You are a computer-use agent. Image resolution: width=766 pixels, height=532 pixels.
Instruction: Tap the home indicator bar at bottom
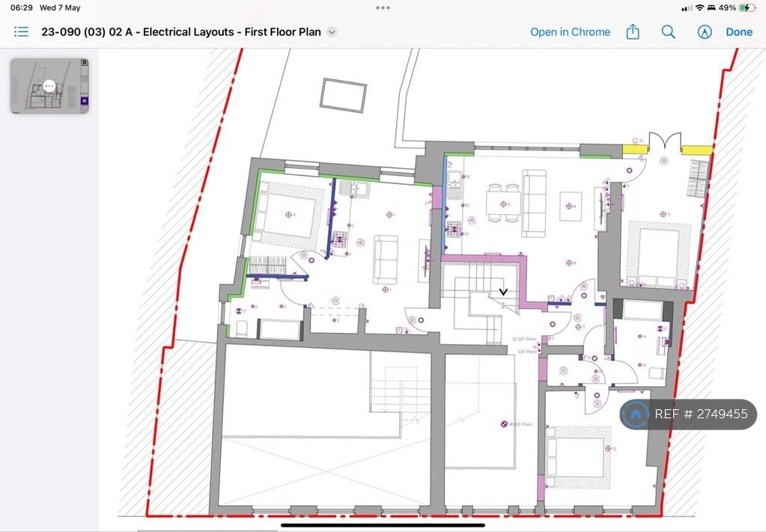(383, 525)
